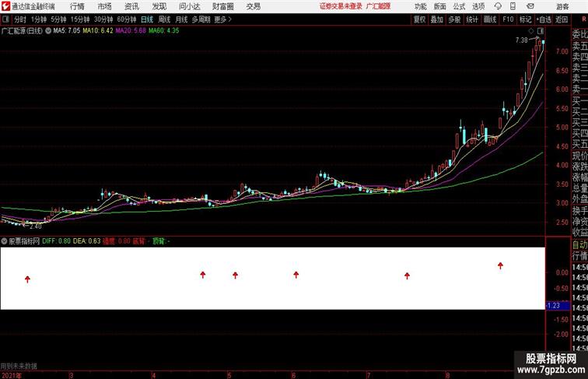The width and height of the screenshot is (588, 379).
Task: Open the 公式 menu
Action: [x=459, y=6]
